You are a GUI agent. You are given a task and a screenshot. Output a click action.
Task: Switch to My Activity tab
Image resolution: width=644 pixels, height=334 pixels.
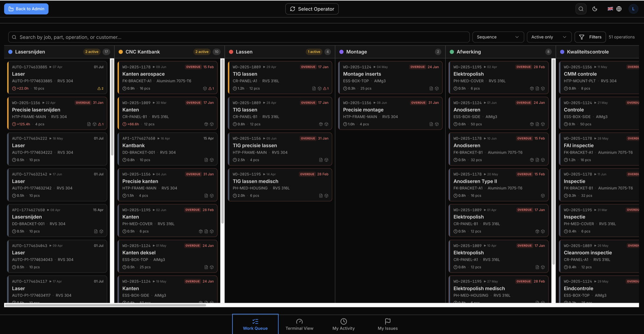click(344, 324)
